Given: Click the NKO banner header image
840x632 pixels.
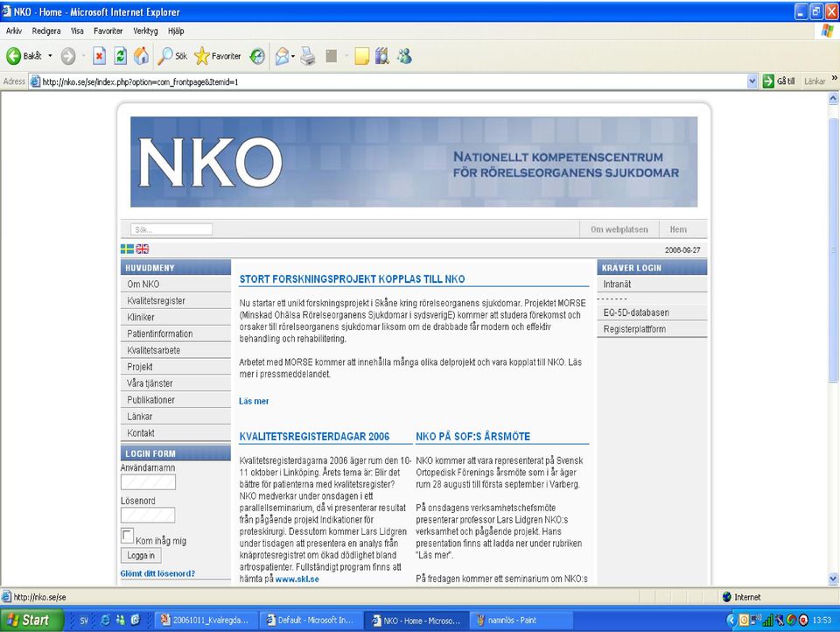Looking at the screenshot, I should click(414, 162).
